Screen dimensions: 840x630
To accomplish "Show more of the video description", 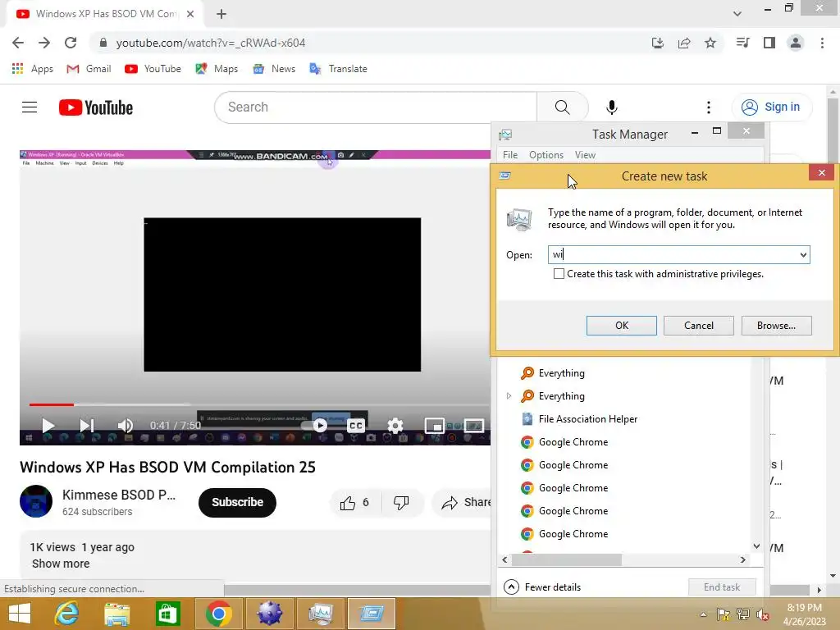I will [x=61, y=564].
